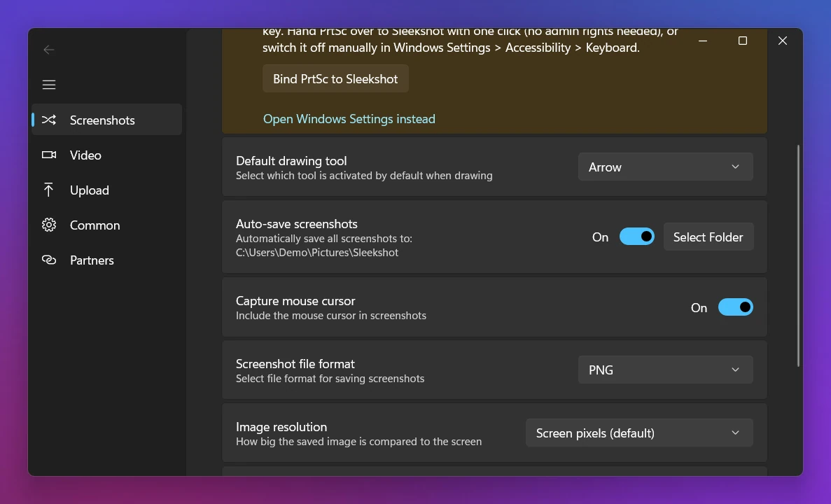The image size is (831, 504).
Task: Click Bind PrtSc to Sleekshot button
Action: pyautogui.click(x=335, y=79)
